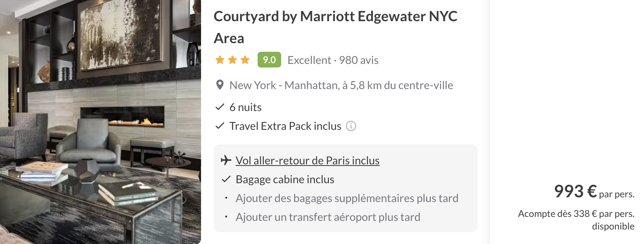This screenshot has height=244, width=644.
Task: Click the airplane icon beside flight info
Action: tap(226, 160)
